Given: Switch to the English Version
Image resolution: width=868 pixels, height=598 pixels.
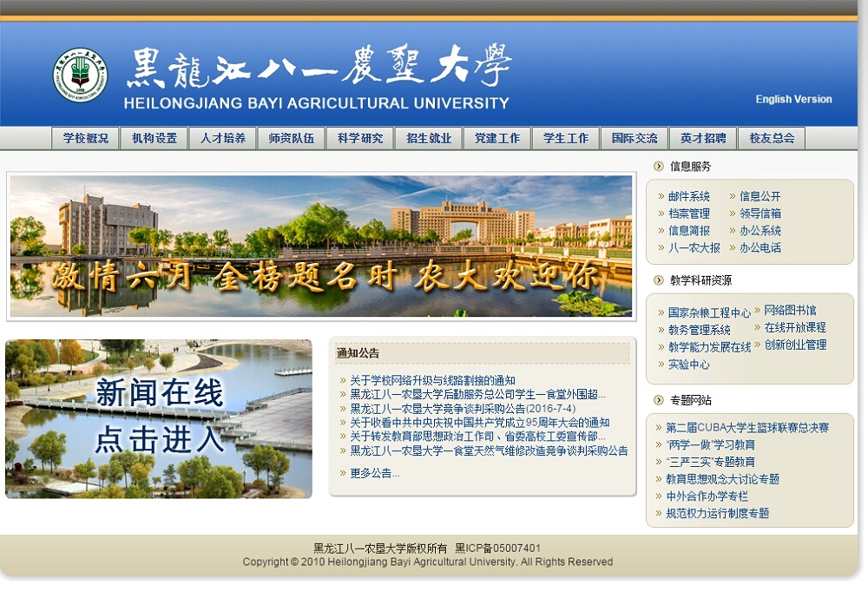Looking at the screenshot, I should coord(794,99).
